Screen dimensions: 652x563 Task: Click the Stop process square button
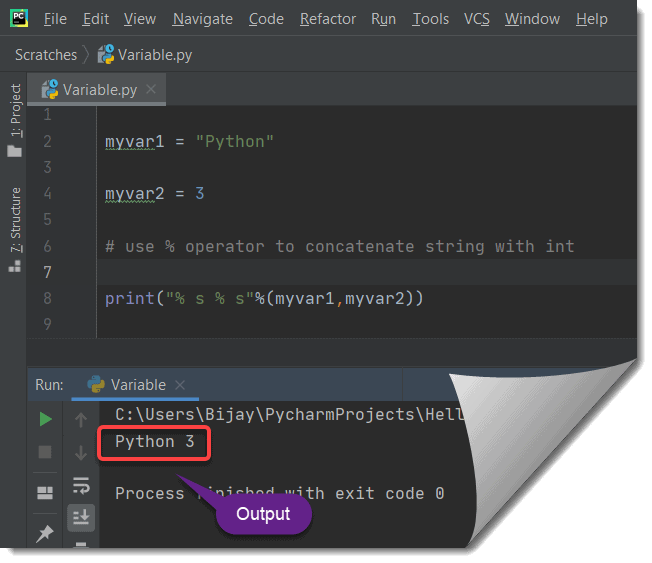(x=45, y=452)
